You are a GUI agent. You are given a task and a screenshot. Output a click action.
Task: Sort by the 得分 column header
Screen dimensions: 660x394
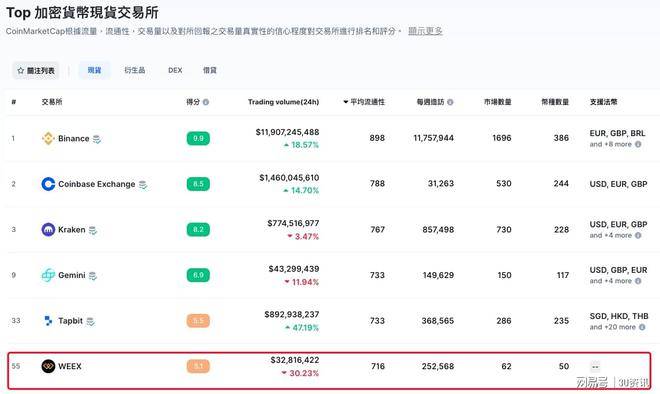pyautogui.click(x=193, y=102)
